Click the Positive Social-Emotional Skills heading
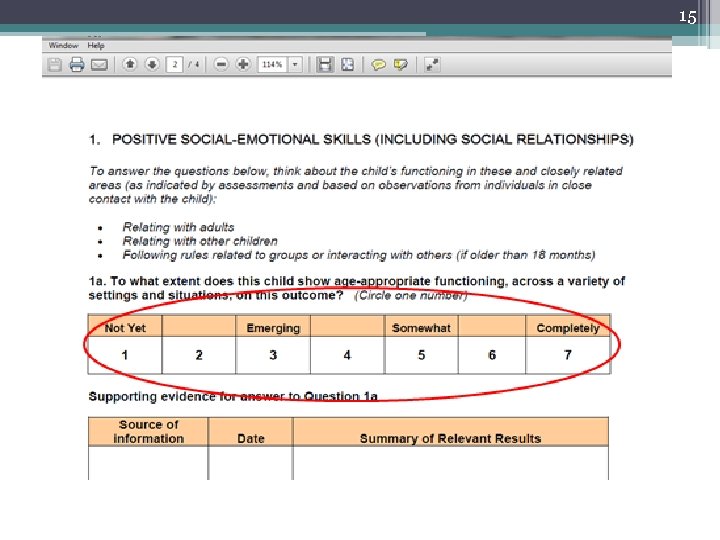 tap(361, 140)
